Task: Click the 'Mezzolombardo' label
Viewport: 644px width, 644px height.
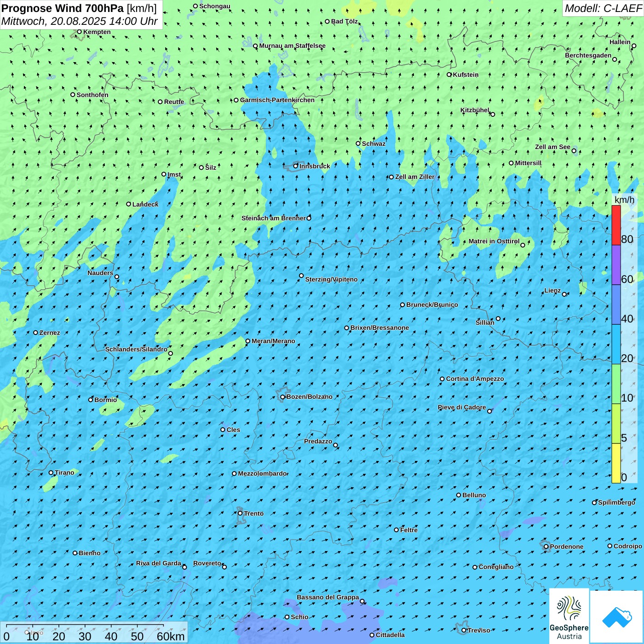Action: coord(263,473)
